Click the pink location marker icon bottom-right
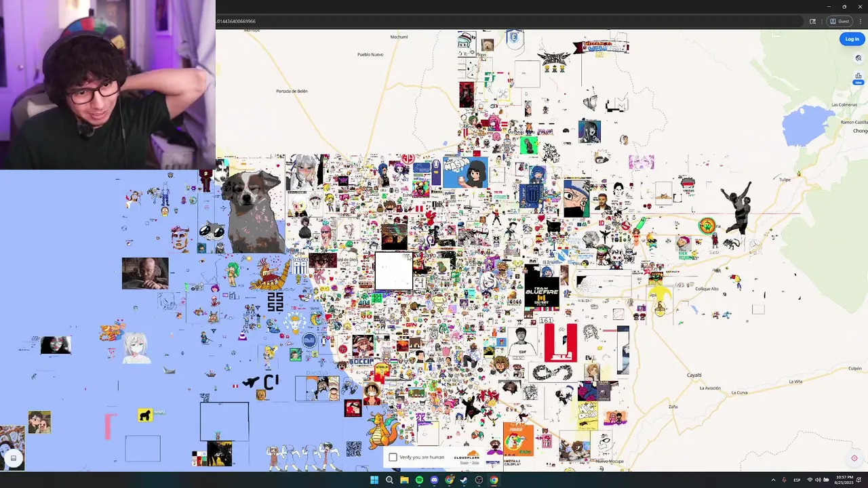The width and height of the screenshot is (868, 488). pos(854,458)
